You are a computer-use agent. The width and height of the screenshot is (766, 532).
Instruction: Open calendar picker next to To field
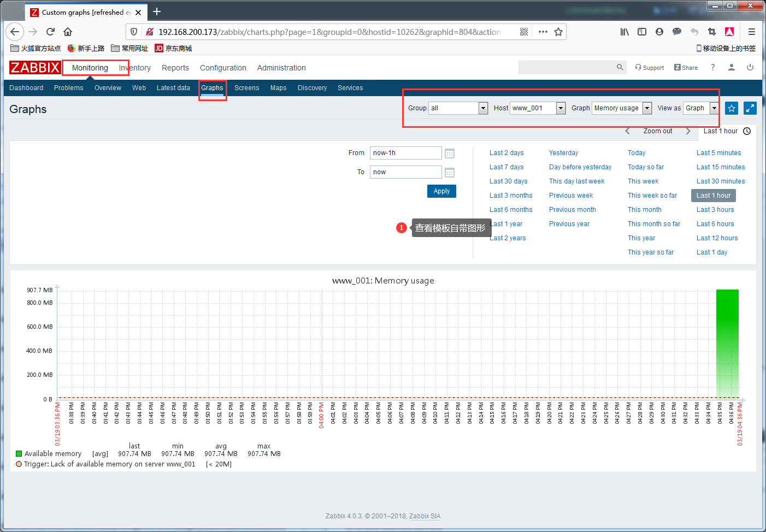click(450, 173)
